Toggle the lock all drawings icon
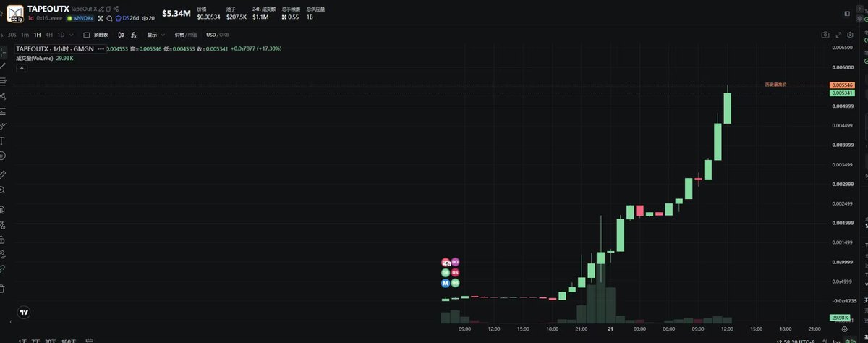The image size is (868, 343). [3, 239]
